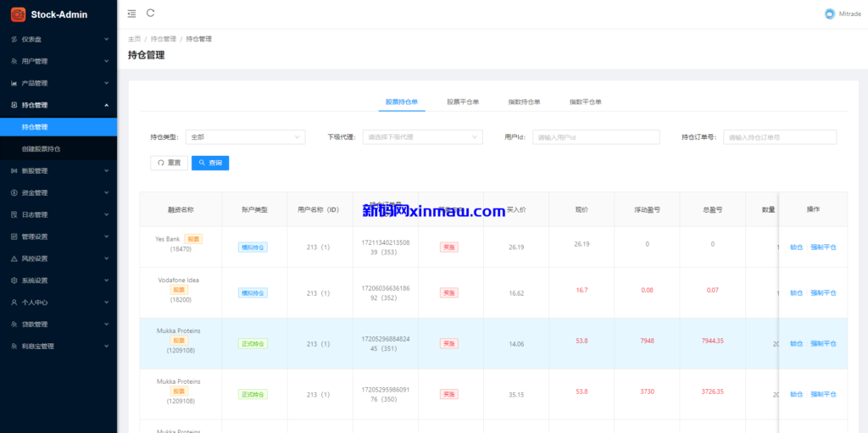Collapse the sidebar using the menu-fold icon

tap(131, 14)
